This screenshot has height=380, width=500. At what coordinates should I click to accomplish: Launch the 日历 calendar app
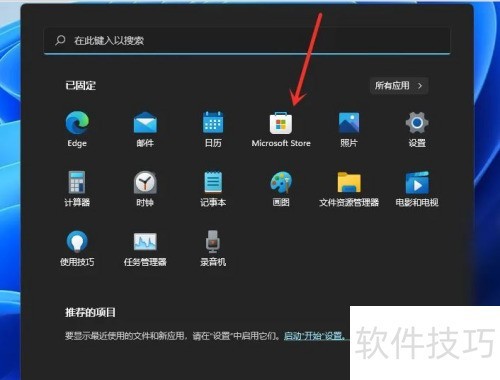coord(213,122)
